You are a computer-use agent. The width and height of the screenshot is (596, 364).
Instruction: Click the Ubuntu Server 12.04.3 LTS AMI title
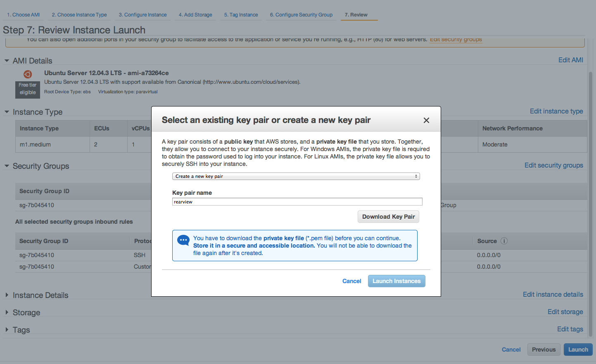[x=107, y=73]
